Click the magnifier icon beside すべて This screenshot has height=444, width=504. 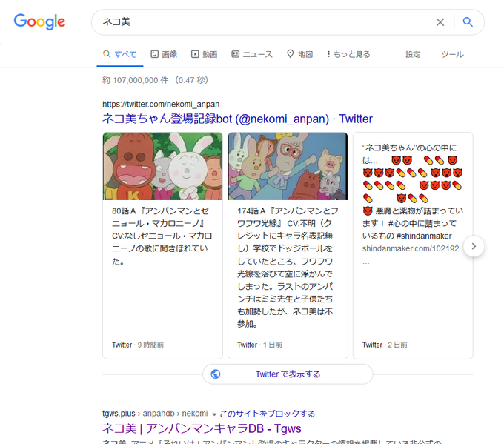(x=107, y=53)
